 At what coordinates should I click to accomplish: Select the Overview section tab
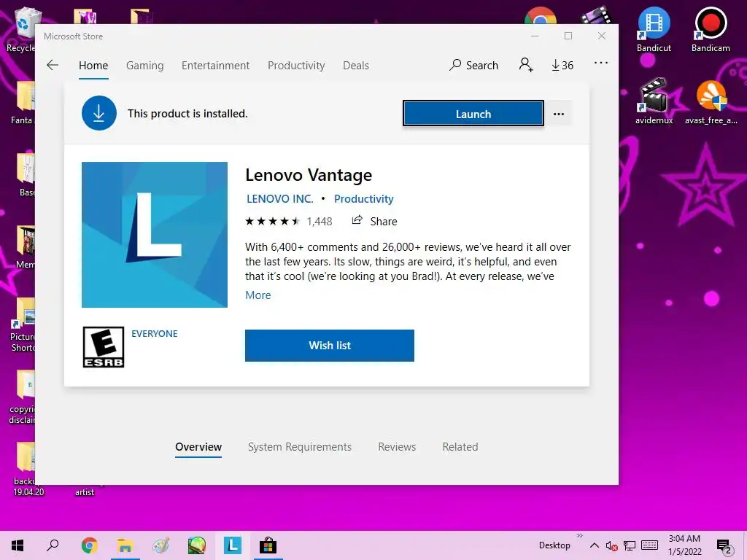point(198,447)
